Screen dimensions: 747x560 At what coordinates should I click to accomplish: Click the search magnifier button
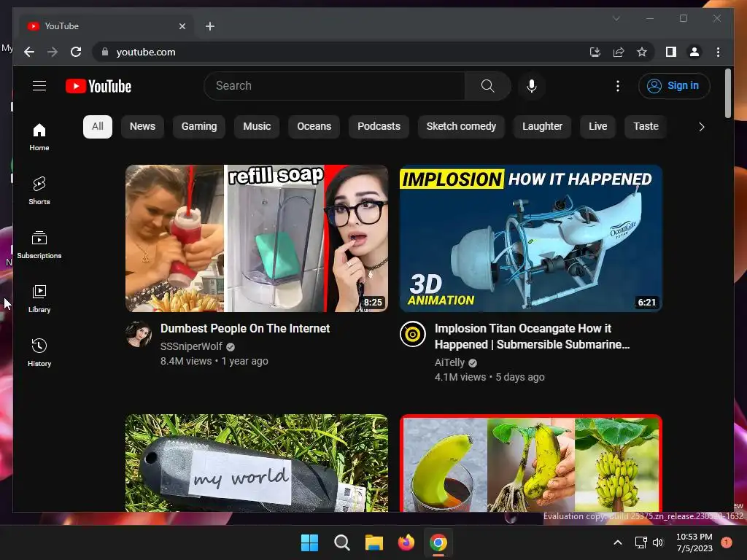point(487,86)
